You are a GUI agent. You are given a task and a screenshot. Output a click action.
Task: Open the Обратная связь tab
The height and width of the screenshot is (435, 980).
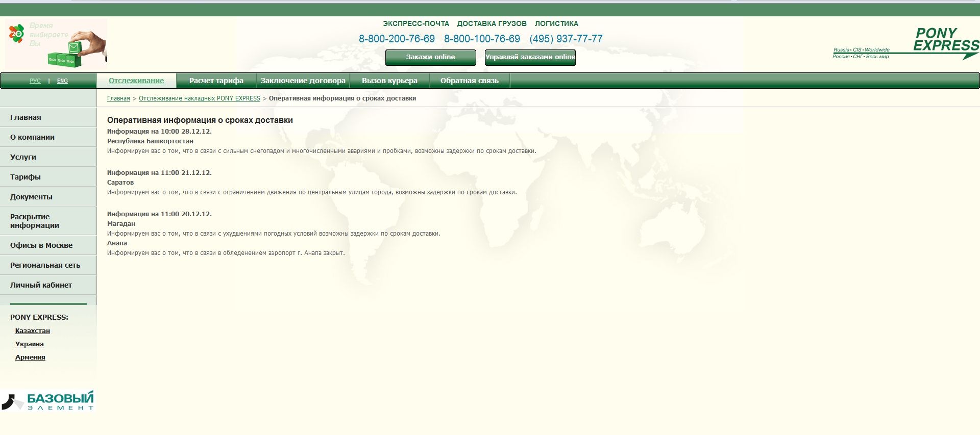[x=470, y=81]
